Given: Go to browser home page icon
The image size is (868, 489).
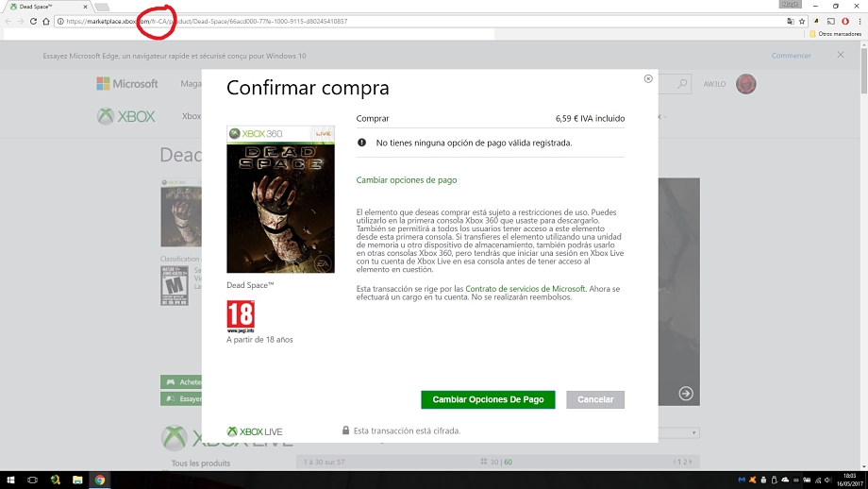Looking at the screenshot, I should [46, 21].
